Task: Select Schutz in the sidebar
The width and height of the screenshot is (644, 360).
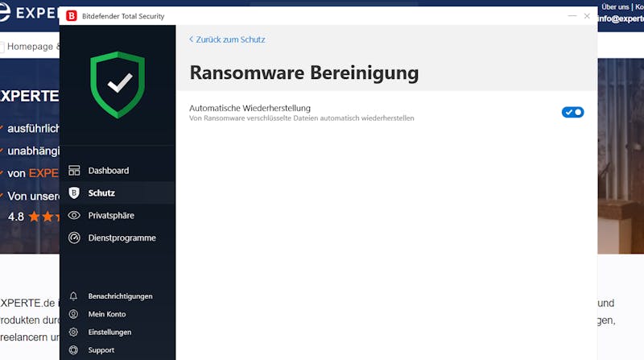Action: click(x=118, y=192)
